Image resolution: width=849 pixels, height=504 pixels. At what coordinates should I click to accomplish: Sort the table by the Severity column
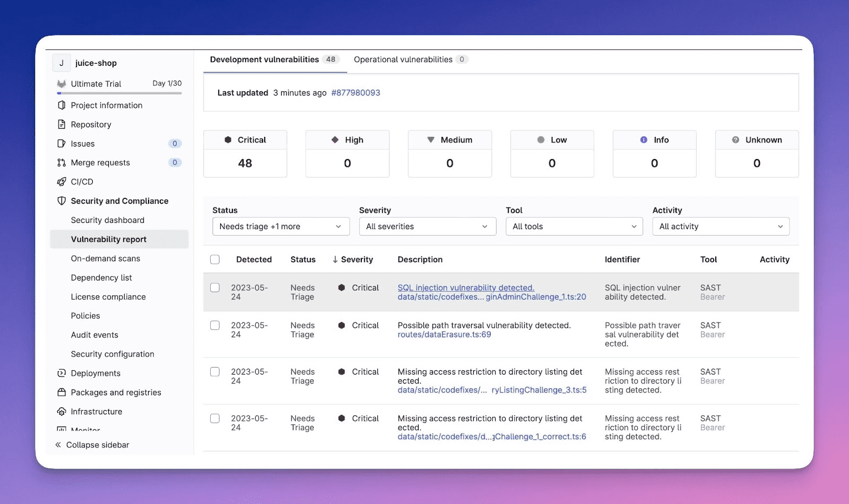click(353, 259)
